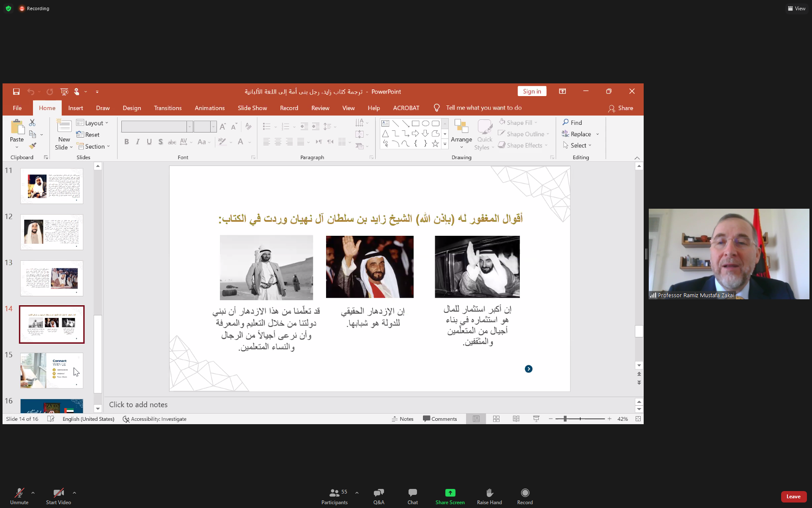Click the zoom level slider handle
Screen dimensions: 812x508
565,419
